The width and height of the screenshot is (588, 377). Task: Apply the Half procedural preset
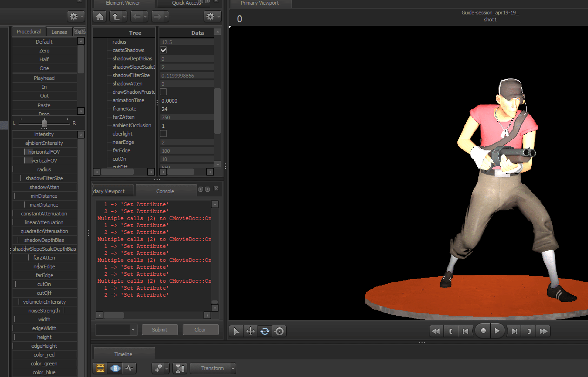pyautogui.click(x=44, y=59)
